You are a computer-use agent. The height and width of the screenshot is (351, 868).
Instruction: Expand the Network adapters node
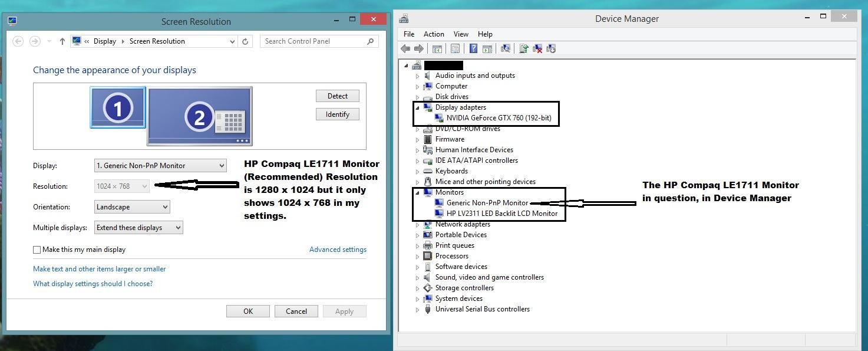(x=417, y=225)
